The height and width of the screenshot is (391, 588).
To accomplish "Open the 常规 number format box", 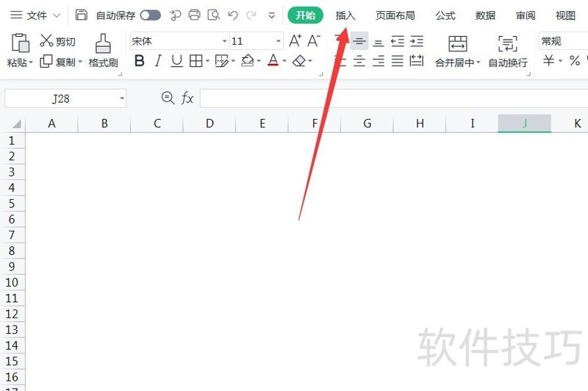I will pos(563,41).
